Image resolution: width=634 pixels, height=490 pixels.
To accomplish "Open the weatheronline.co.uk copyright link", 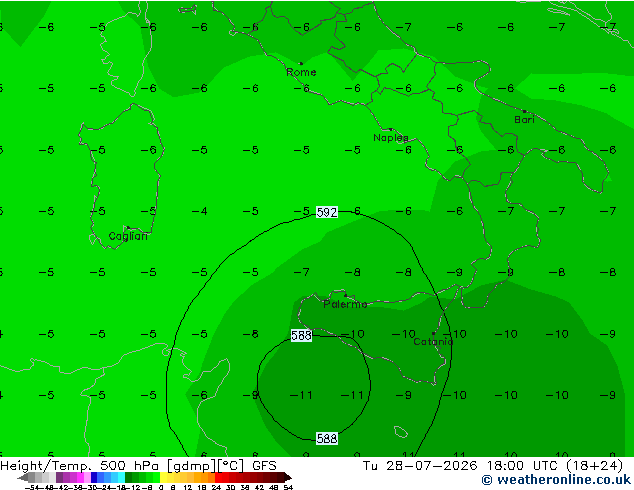I will (x=556, y=480).
